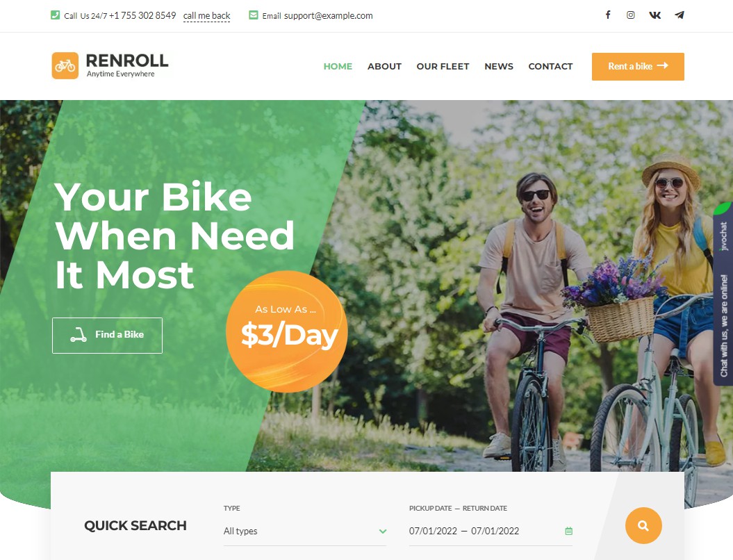Open the VK social icon
The height and width of the screenshot is (560, 733).
[x=655, y=15]
